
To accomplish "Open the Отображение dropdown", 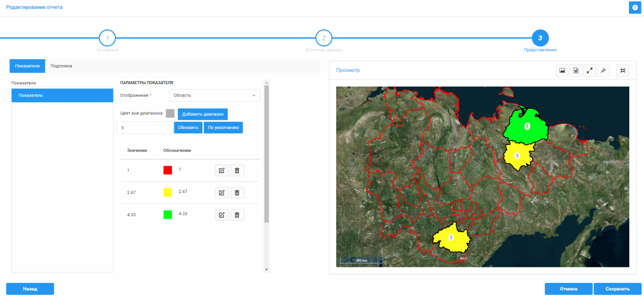I will 215,95.
